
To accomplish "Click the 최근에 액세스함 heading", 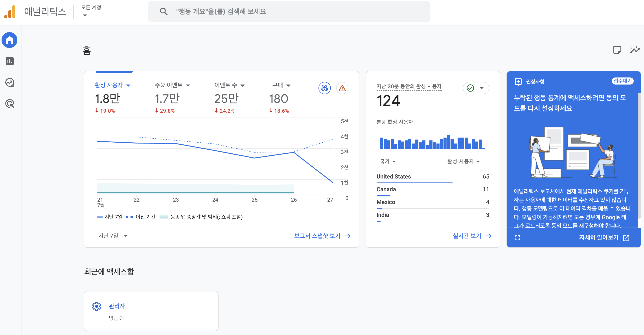I will click(x=109, y=272).
